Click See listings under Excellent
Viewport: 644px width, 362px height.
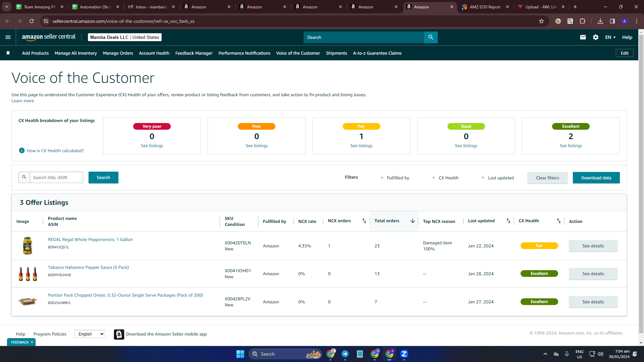pos(571,145)
